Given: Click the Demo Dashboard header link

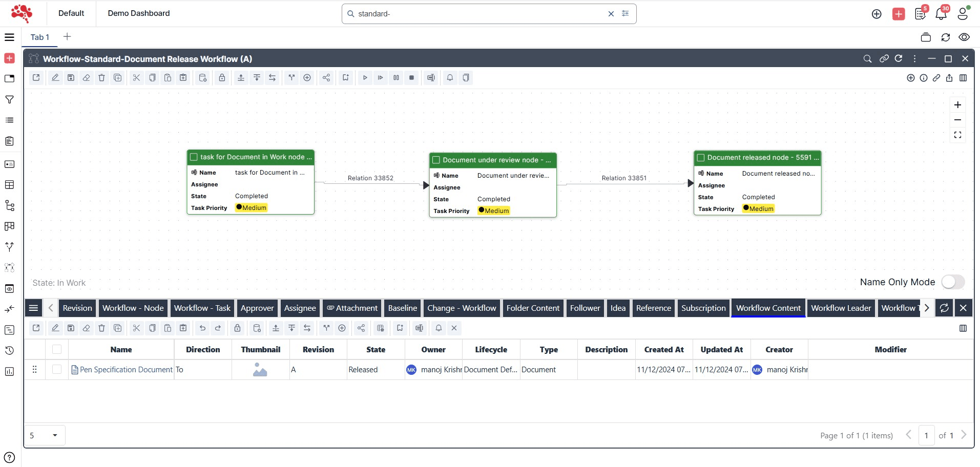Looking at the screenshot, I should [138, 13].
